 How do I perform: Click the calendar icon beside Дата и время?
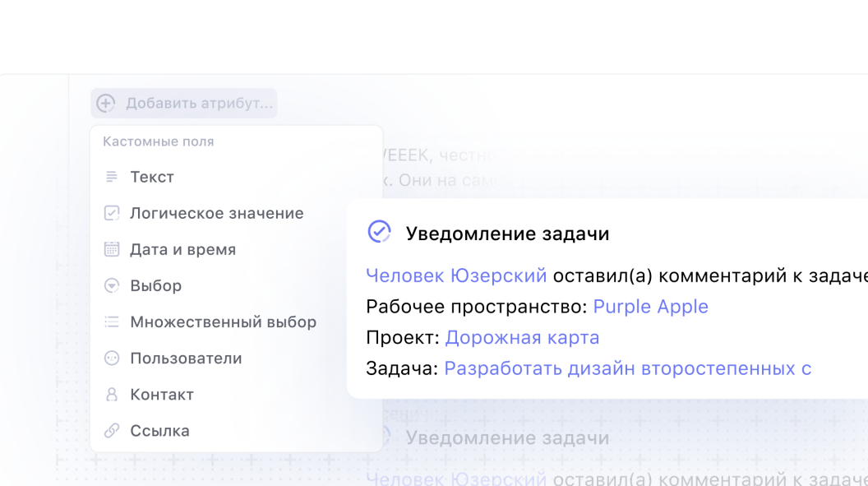(111, 249)
